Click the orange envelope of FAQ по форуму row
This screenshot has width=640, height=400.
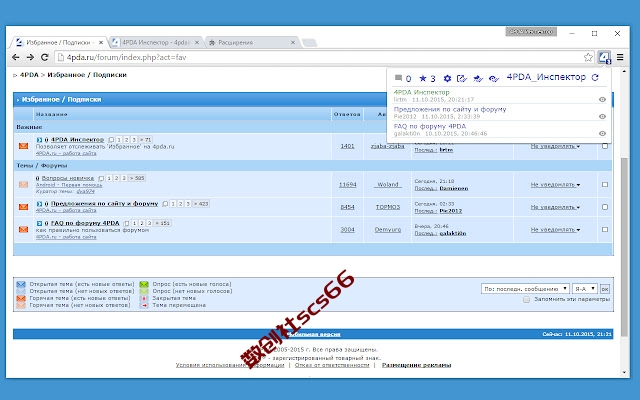pos(23,229)
